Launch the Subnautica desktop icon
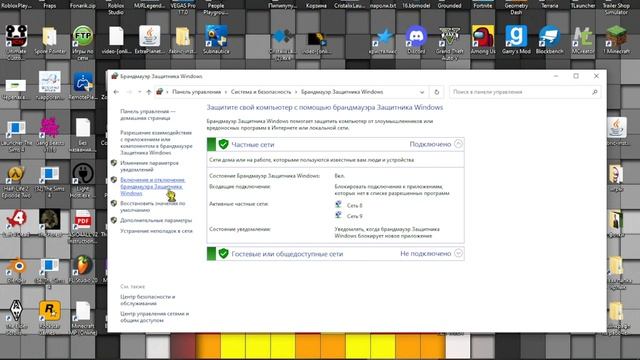 (216, 38)
